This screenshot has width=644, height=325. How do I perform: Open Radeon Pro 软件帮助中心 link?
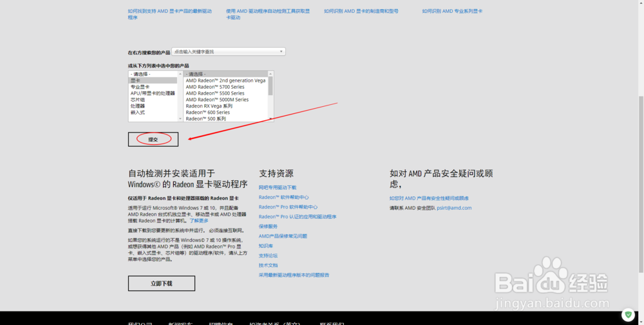[x=288, y=207]
